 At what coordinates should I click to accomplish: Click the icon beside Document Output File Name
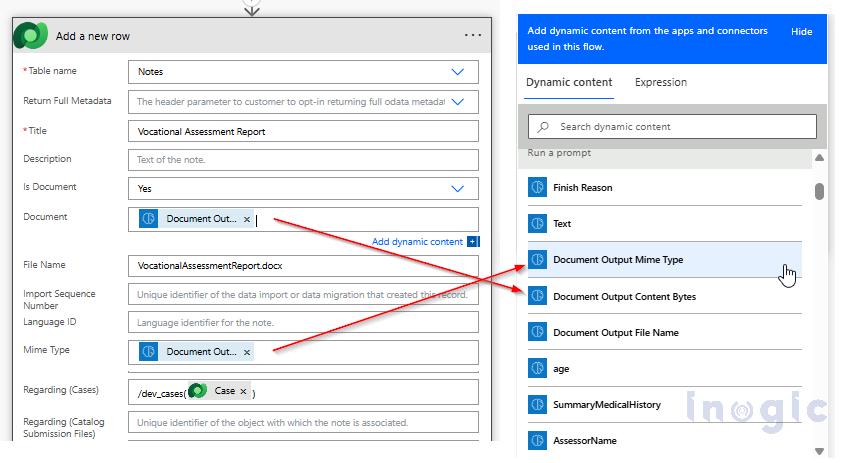coord(537,332)
